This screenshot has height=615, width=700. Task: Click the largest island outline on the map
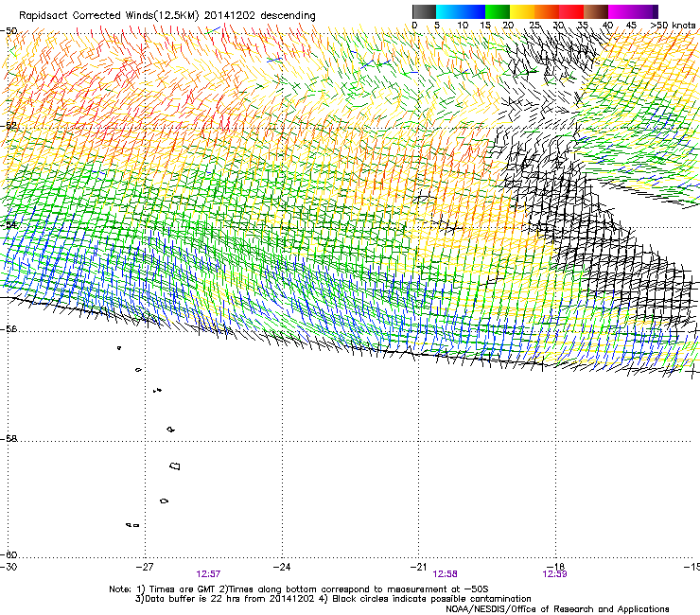pos(175,466)
